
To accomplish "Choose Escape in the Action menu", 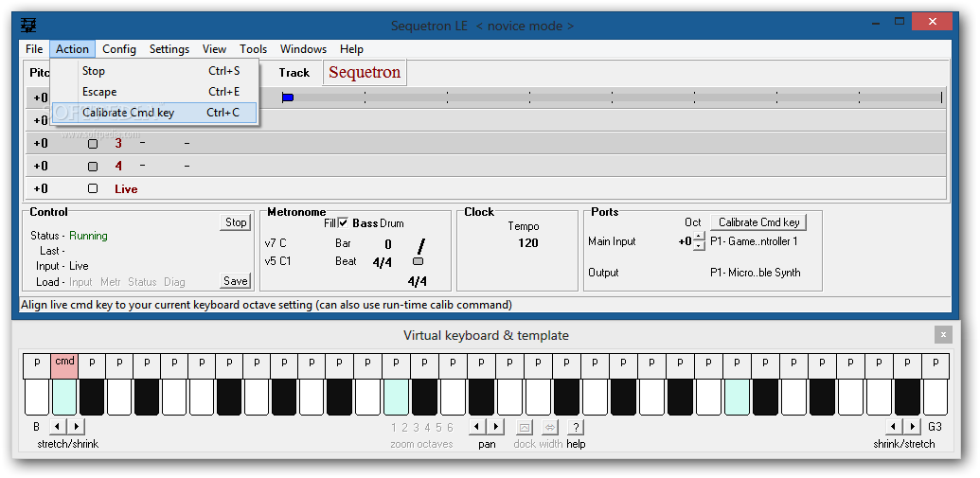I will [153, 92].
